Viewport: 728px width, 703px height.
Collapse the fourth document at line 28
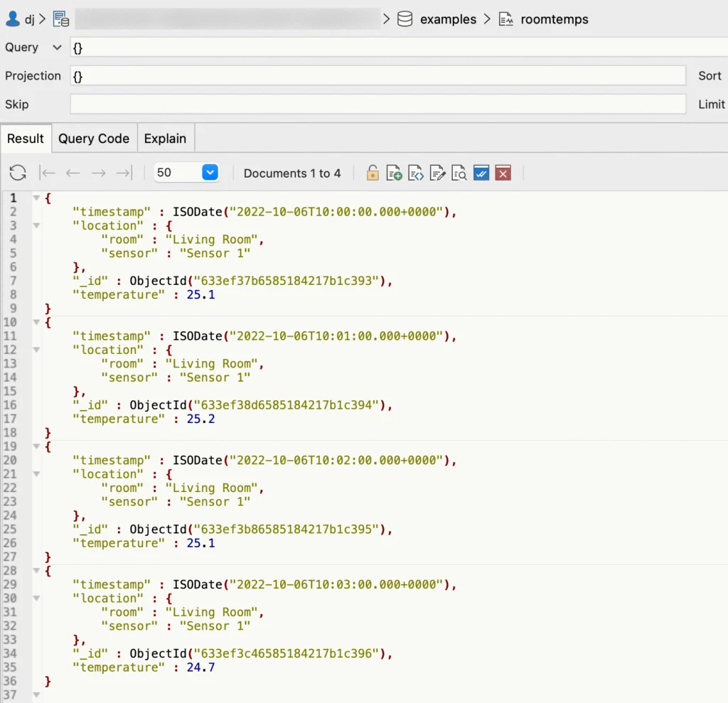click(x=36, y=571)
